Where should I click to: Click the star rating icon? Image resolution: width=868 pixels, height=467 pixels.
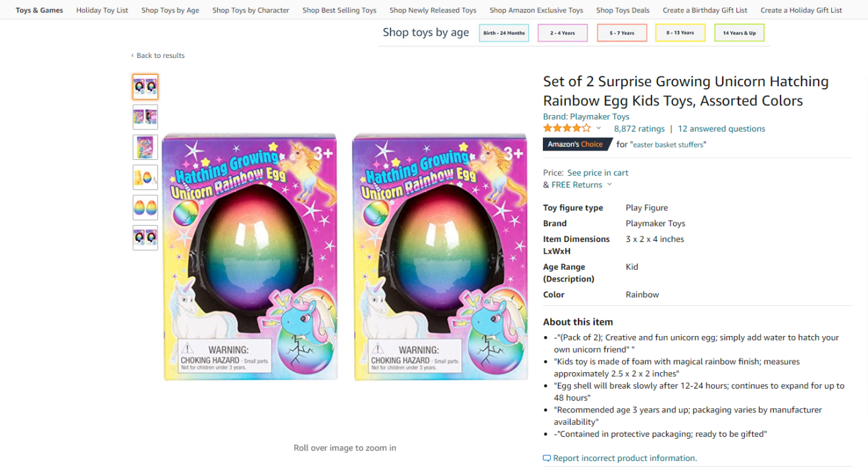[567, 128]
